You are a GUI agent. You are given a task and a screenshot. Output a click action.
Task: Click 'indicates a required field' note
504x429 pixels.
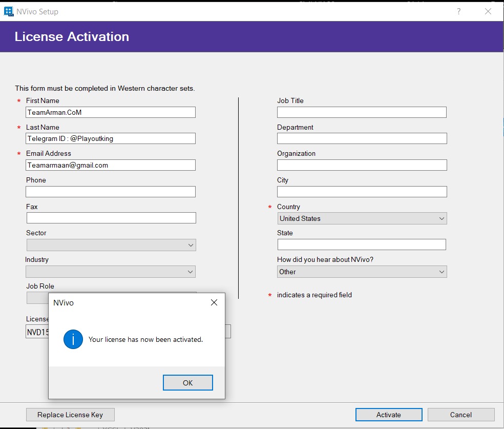[x=314, y=295]
